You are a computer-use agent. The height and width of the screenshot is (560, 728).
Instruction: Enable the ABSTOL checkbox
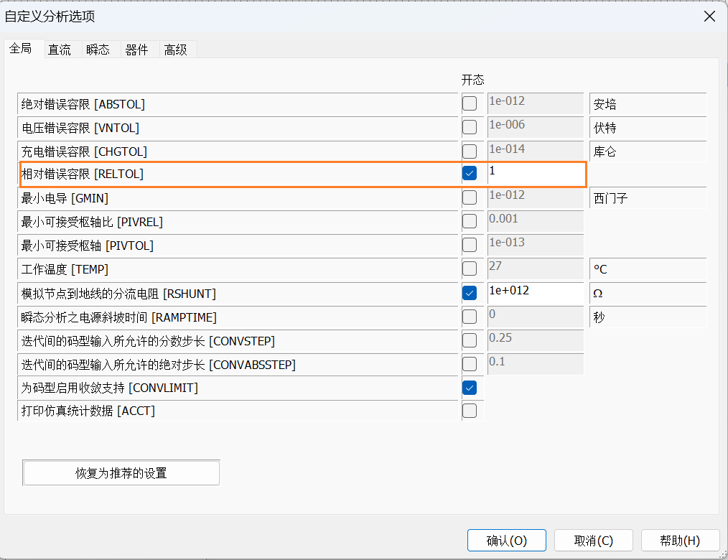click(x=470, y=104)
